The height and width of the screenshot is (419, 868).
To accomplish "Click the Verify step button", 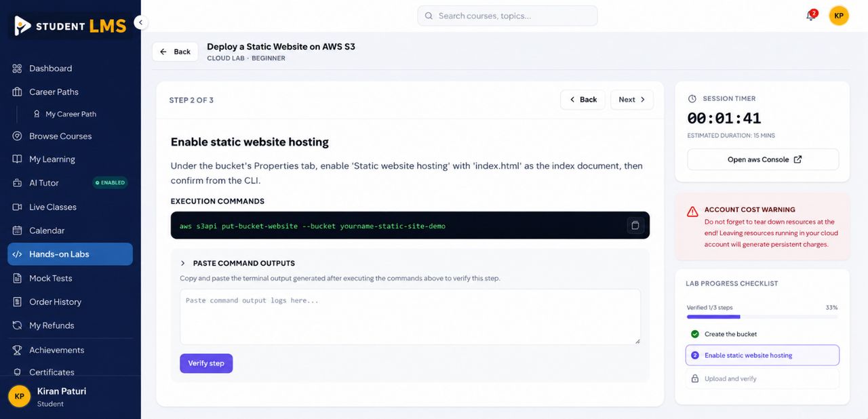I will [x=206, y=363].
